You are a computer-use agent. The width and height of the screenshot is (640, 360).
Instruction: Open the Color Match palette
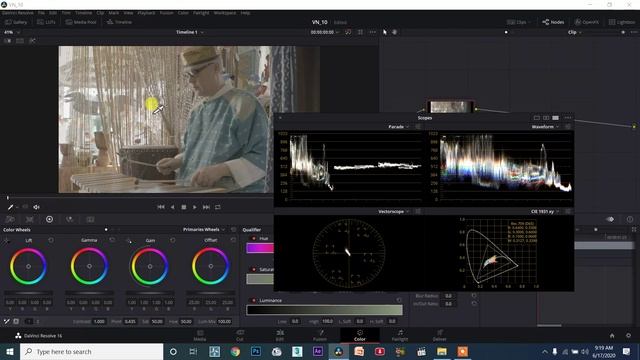[x=29, y=220]
